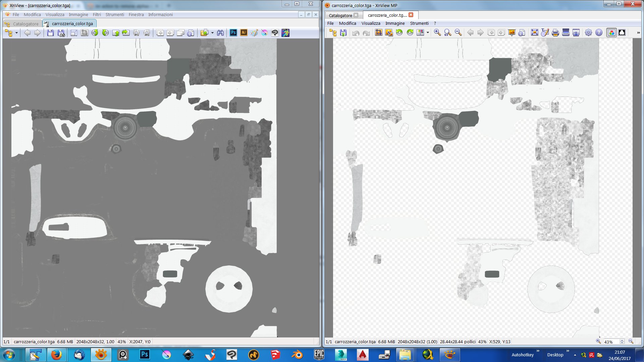Screen dimensions: 644x362
Task: Toggle the color channels view button
Action: pyautogui.click(x=611, y=33)
